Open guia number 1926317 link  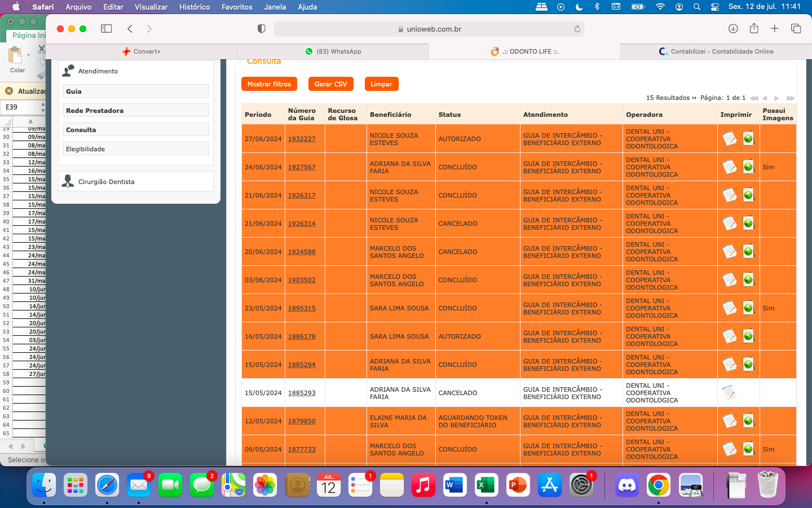pyautogui.click(x=302, y=195)
